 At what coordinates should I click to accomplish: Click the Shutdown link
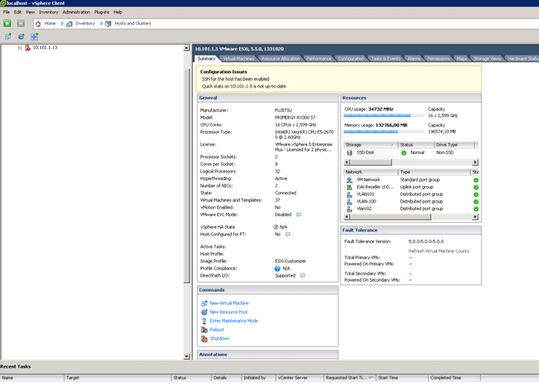[220, 338]
